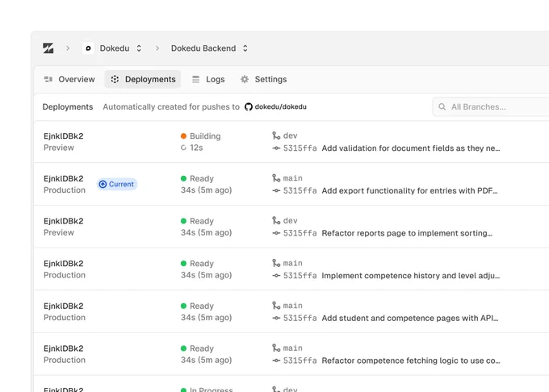Image resolution: width=549 pixels, height=392 pixels.
Task: Click dev branch icon in Refactor reports row
Action: 276,221
